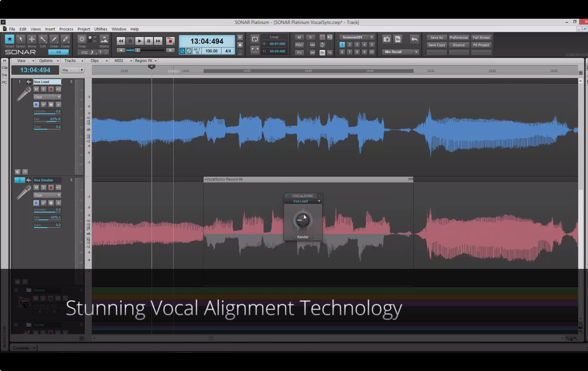
Task: Open the Insert menu
Action: point(50,29)
